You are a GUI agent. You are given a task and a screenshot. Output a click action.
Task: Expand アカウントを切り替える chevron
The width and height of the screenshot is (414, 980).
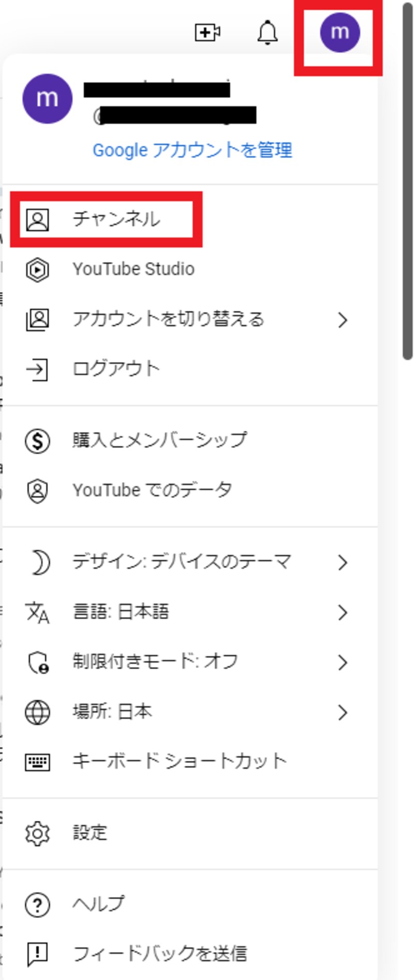pos(342,320)
